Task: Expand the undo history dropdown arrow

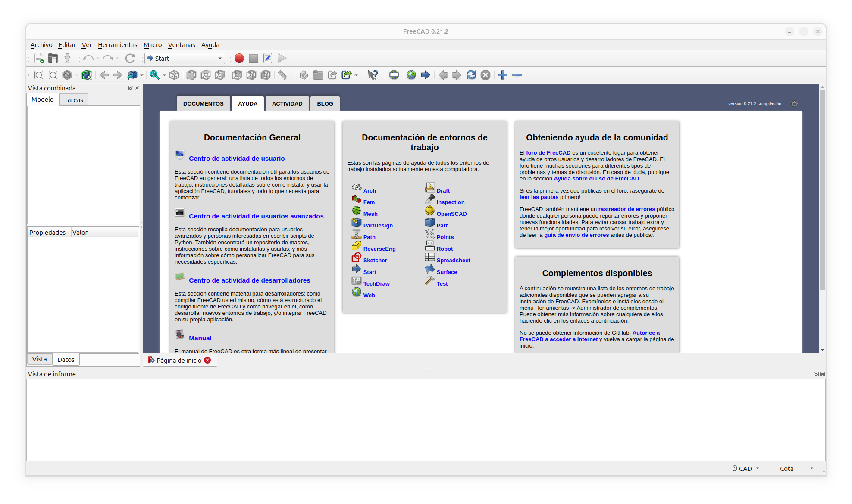Action: pos(98,59)
